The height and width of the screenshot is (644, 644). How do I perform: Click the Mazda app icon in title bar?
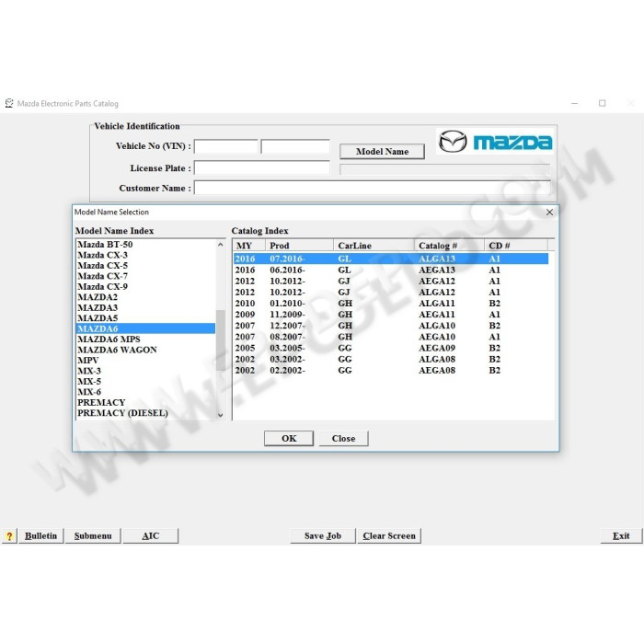[x=9, y=103]
